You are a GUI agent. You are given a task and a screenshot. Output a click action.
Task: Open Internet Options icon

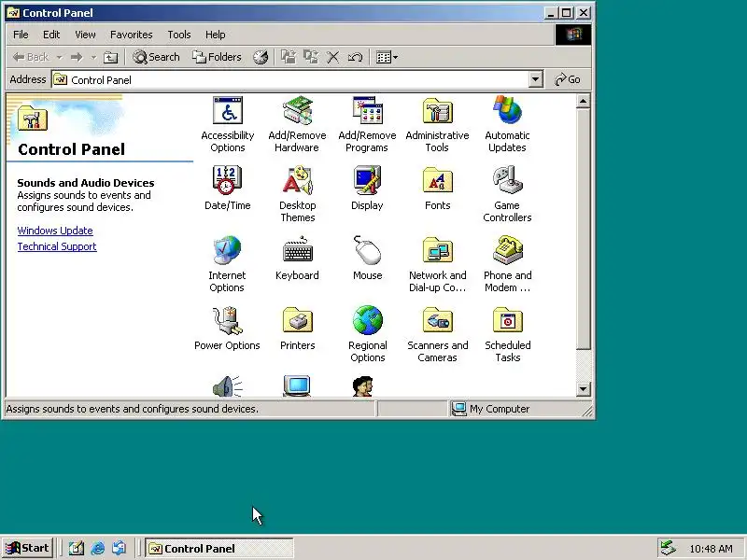coord(227,264)
